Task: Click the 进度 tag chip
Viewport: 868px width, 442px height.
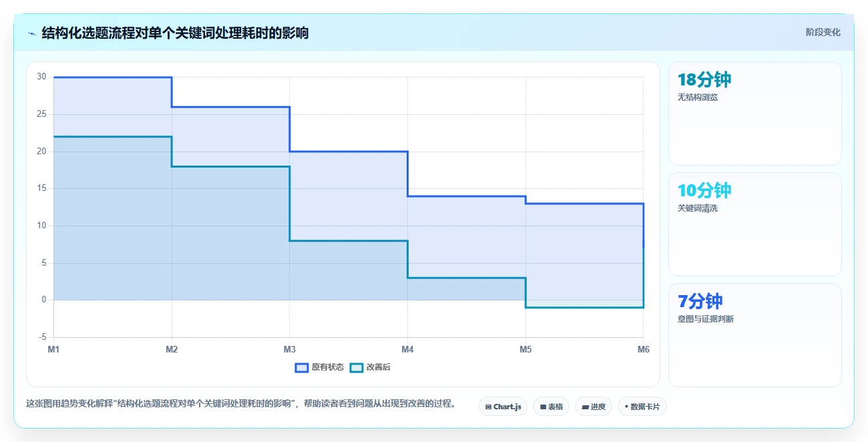Action: [594, 406]
